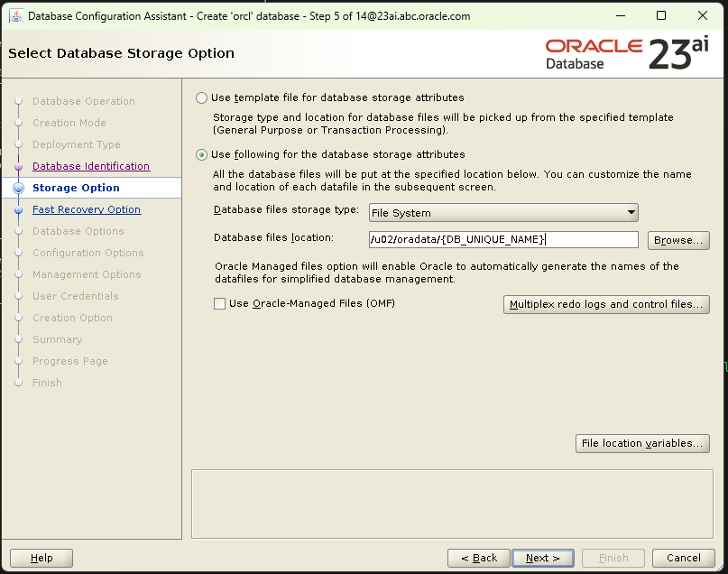
Task: Click the Next button to continue
Action: click(x=542, y=558)
